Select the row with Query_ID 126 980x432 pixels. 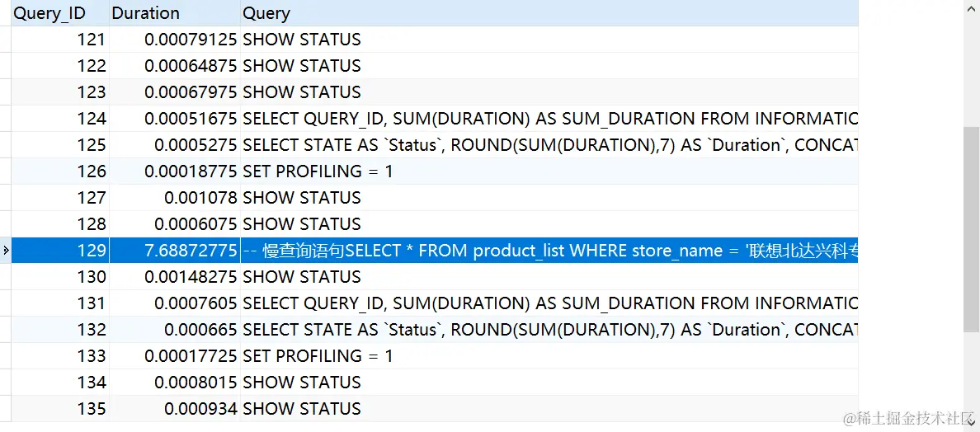pos(435,171)
